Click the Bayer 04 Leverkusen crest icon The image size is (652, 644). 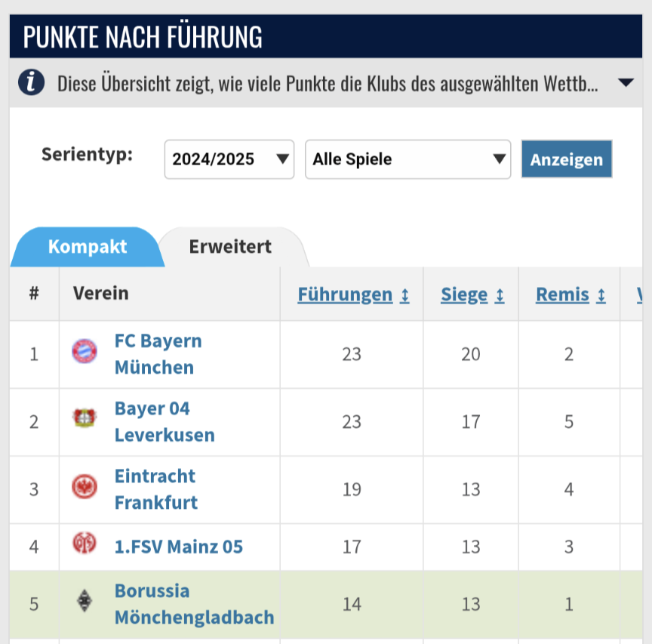(x=84, y=421)
